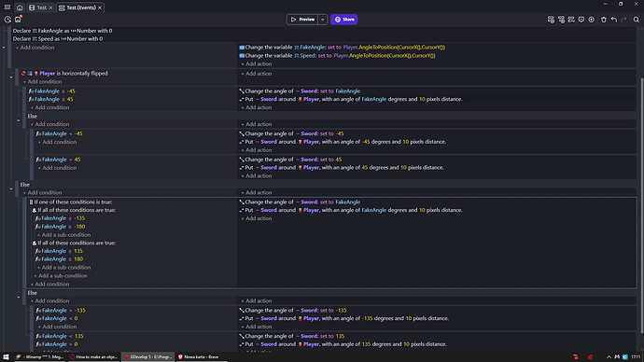Collapse the first event with the fold arrow
Viewport: 644px width, 362px height.
pos(4,48)
